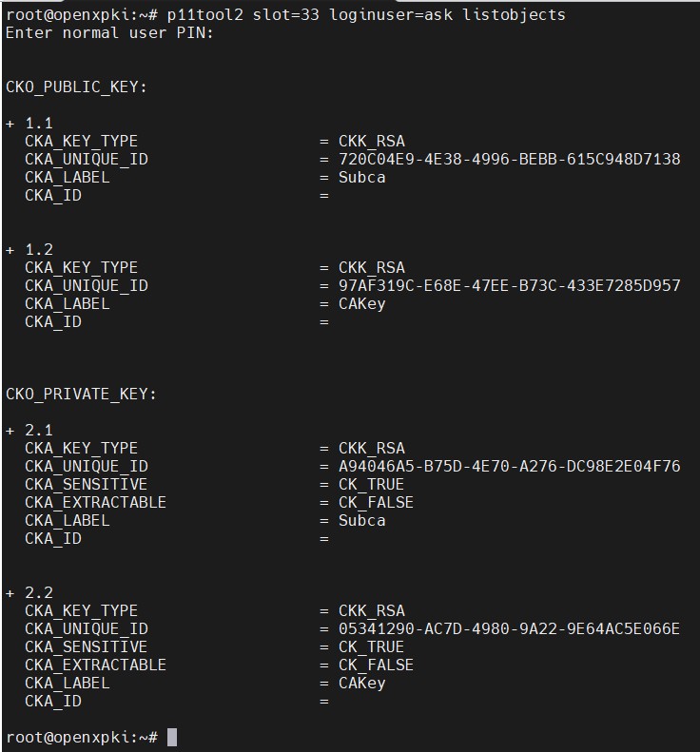The height and width of the screenshot is (752, 700).
Task: Click the CAKey label under public key 1.2
Action: click(362, 304)
